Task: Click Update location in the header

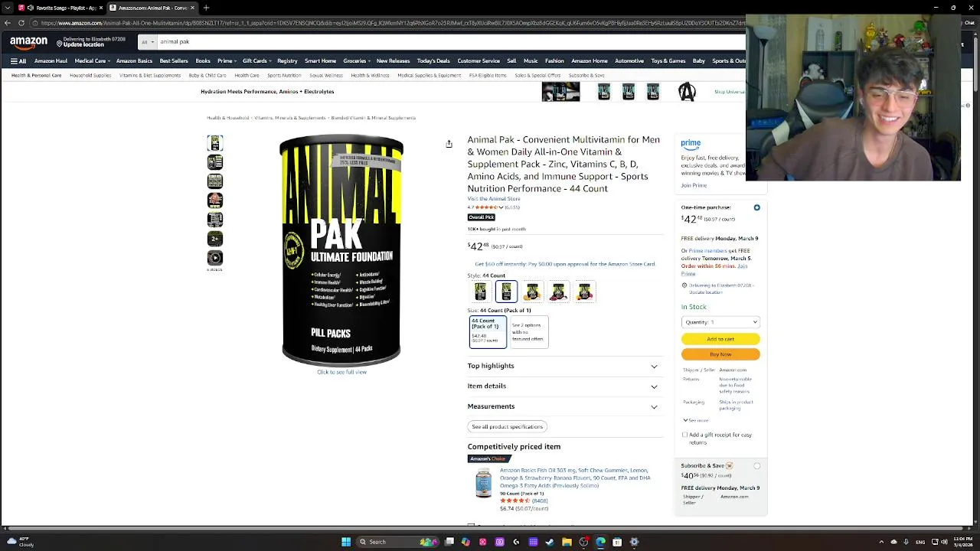Action: (x=83, y=45)
